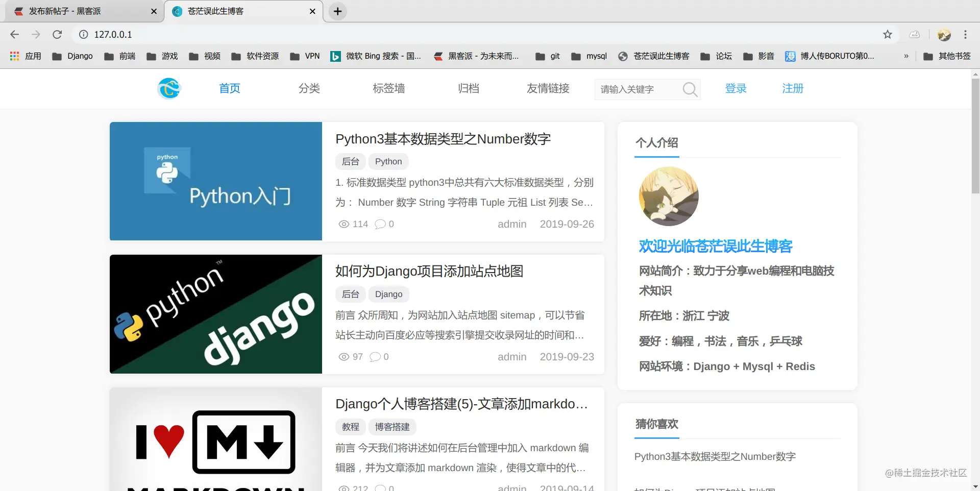The width and height of the screenshot is (980, 491).
Task: Open article Django个人博客搭建(5) title
Action: (461, 404)
